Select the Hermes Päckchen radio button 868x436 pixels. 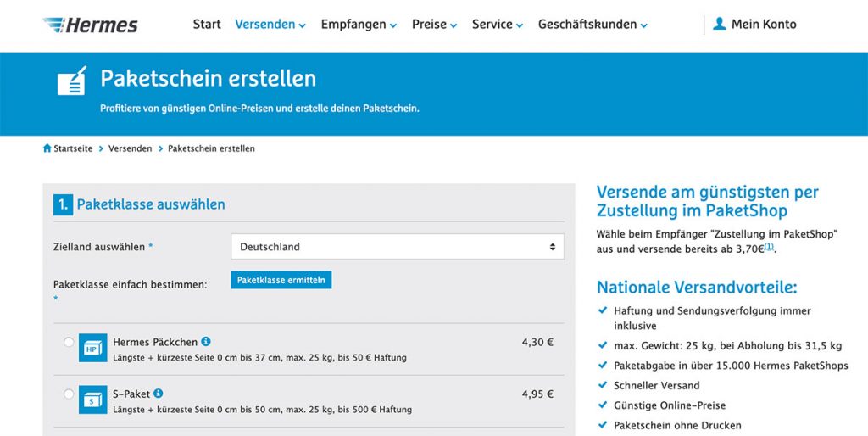click(69, 342)
